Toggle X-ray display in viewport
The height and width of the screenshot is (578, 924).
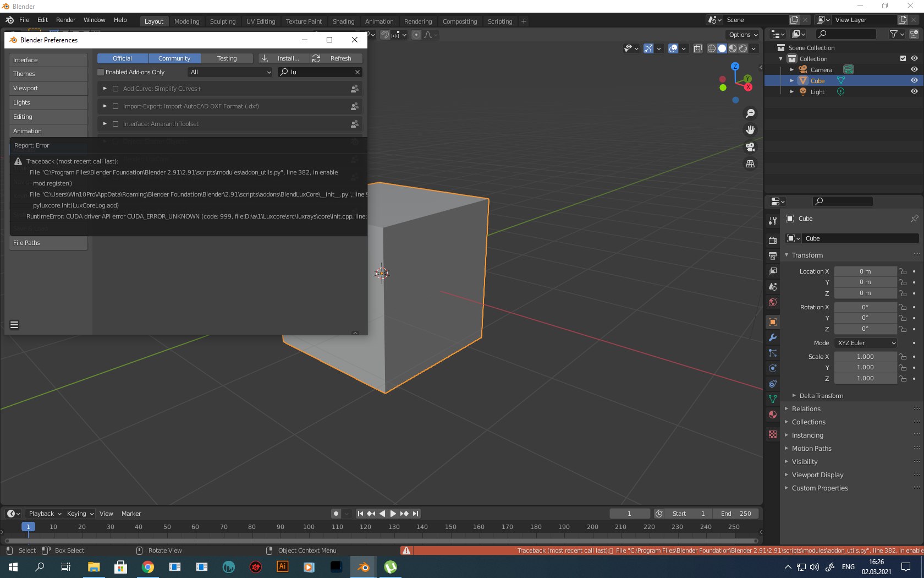pyautogui.click(x=697, y=48)
